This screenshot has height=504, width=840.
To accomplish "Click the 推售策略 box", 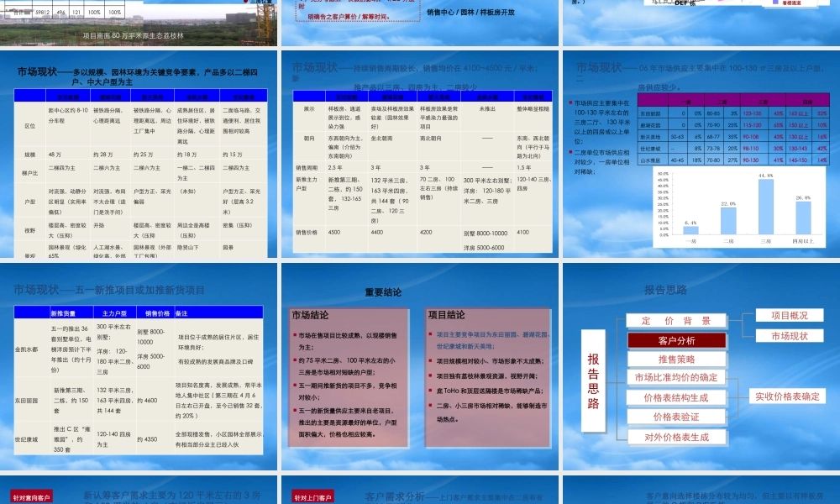I will pos(676,360).
